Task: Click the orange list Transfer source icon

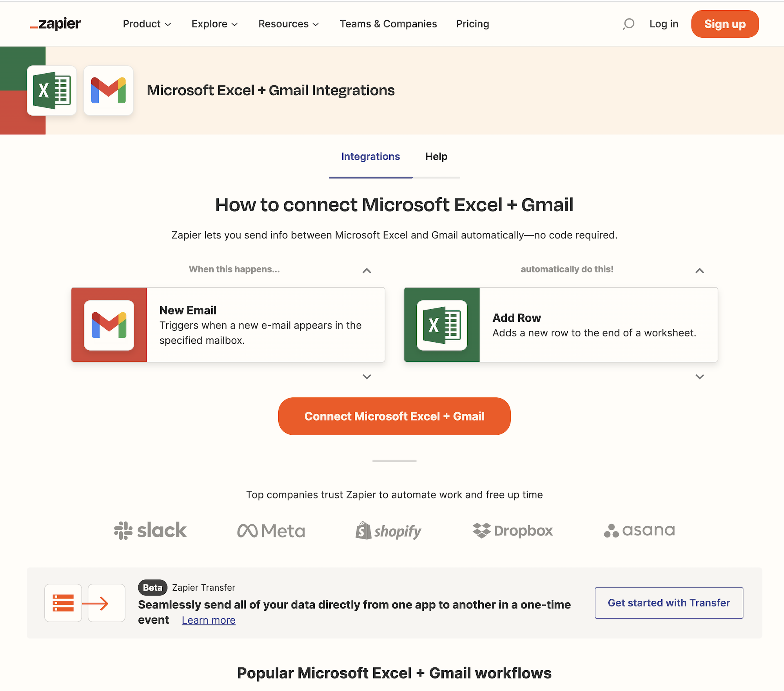Action: coord(63,603)
